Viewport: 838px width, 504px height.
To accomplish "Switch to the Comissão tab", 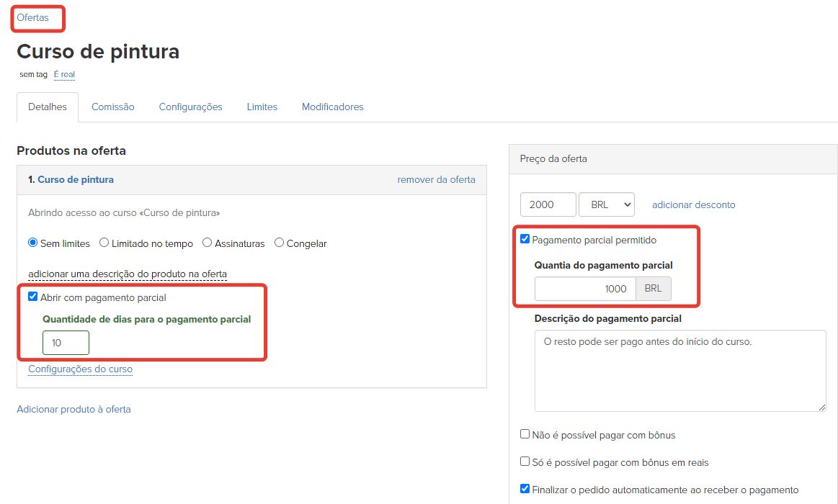I will [x=112, y=107].
